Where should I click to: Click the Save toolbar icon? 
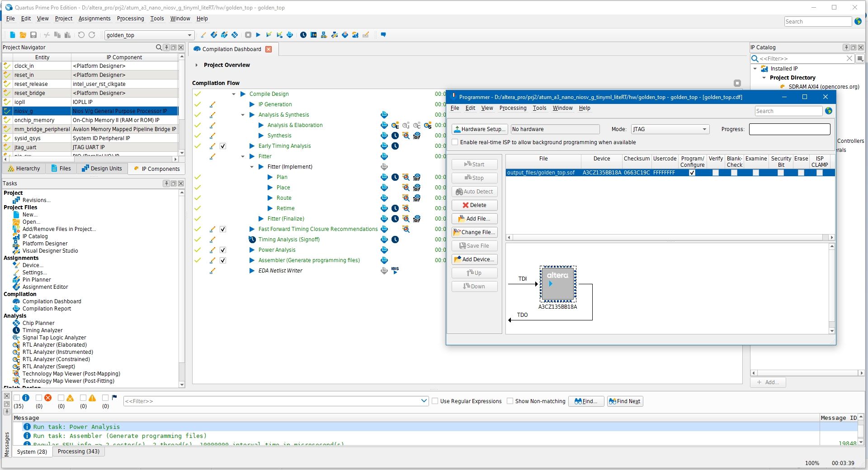point(33,35)
